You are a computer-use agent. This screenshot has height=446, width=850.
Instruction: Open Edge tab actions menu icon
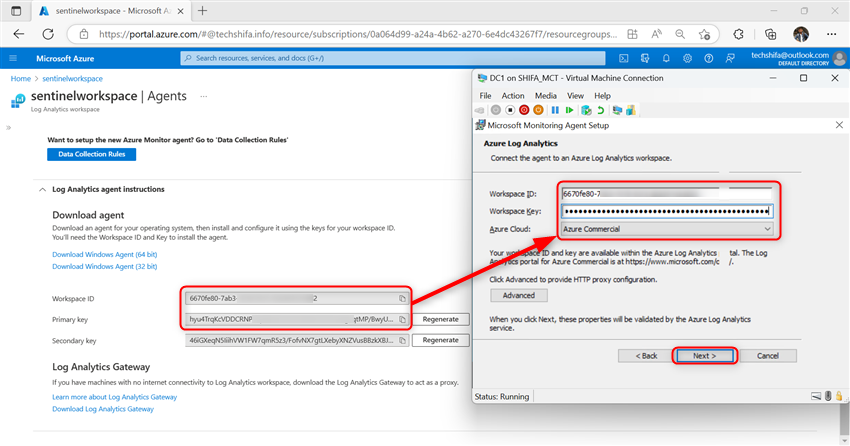click(x=16, y=11)
